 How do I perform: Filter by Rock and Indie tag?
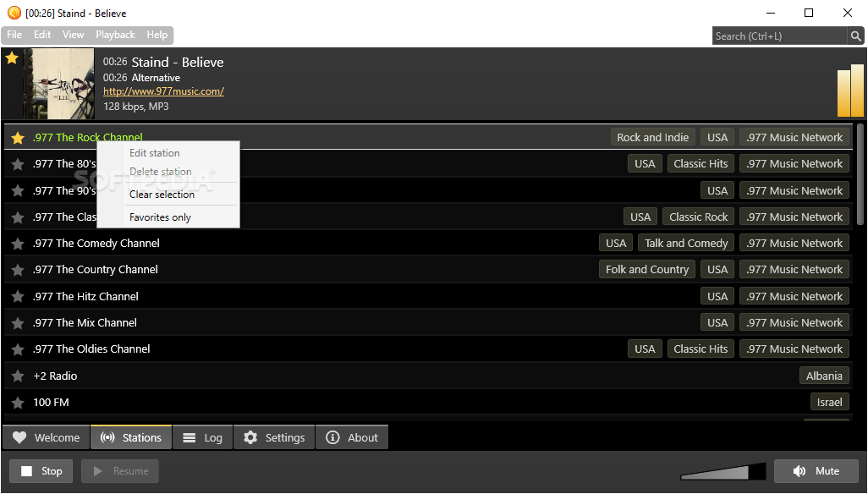(x=652, y=138)
